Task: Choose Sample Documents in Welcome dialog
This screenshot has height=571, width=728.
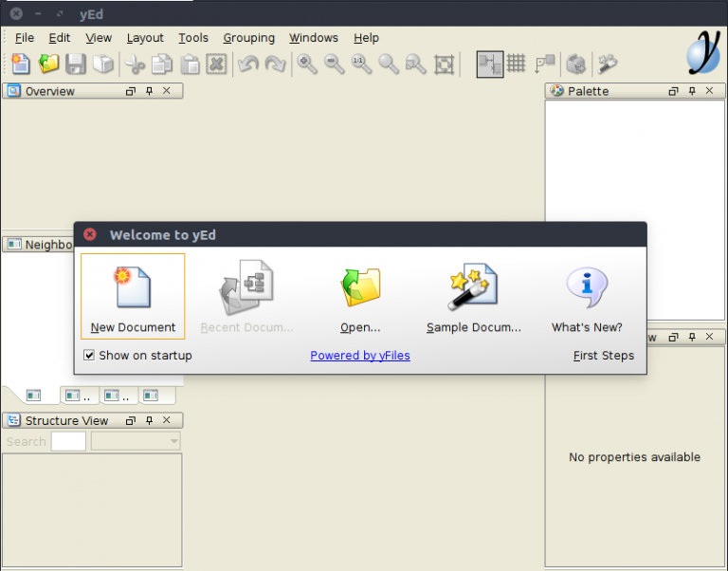Action: pyautogui.click(x=474, y=297)
